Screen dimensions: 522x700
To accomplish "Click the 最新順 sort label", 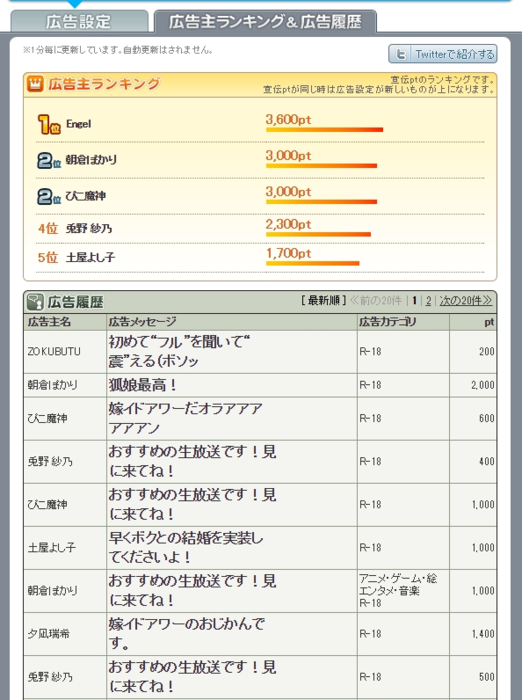I will [x=323, y=300].
